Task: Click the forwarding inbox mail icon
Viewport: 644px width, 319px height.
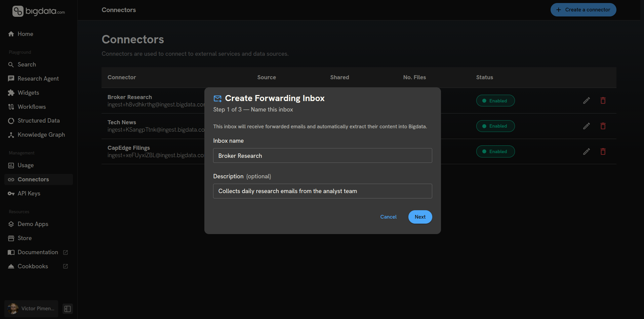Action: click(217, 98)
